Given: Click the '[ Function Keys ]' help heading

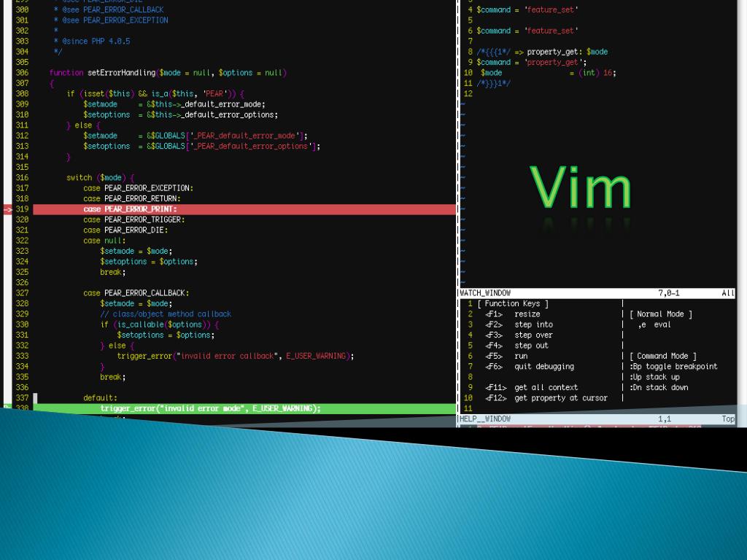Looking at the screenshot, I should [x=513, y=303].
